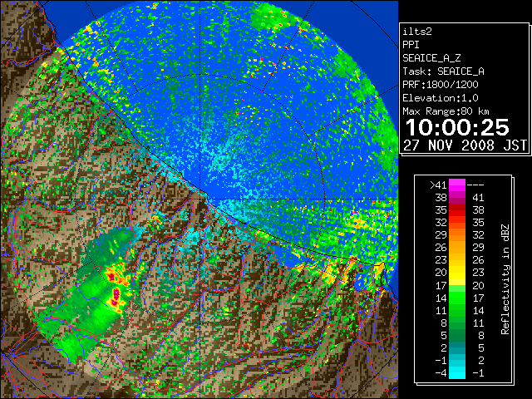532x399 pixels.
Task: Click the "Max Range:80 km" text
Action: tap(446, 111)
